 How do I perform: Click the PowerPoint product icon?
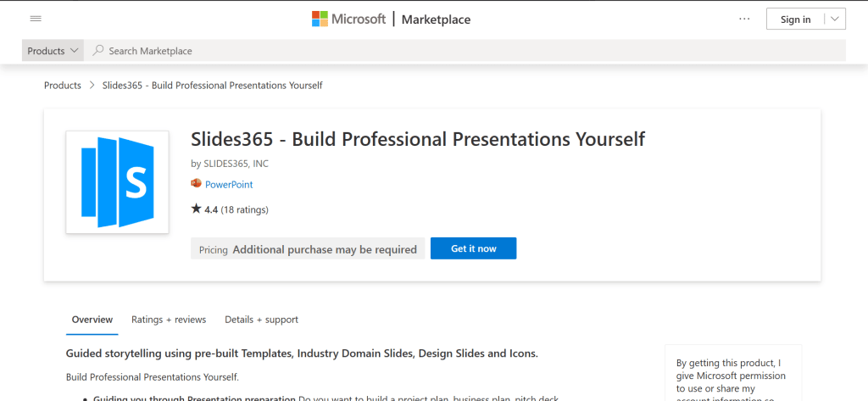coord(197,184)
